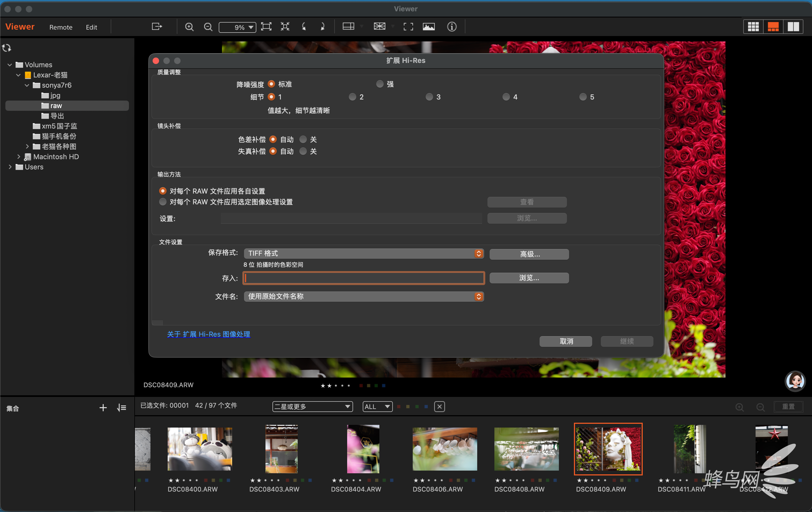812x512 pixels.
Task: Select the DSC08406.ARW thumbnail
Action: coord(445,449)
